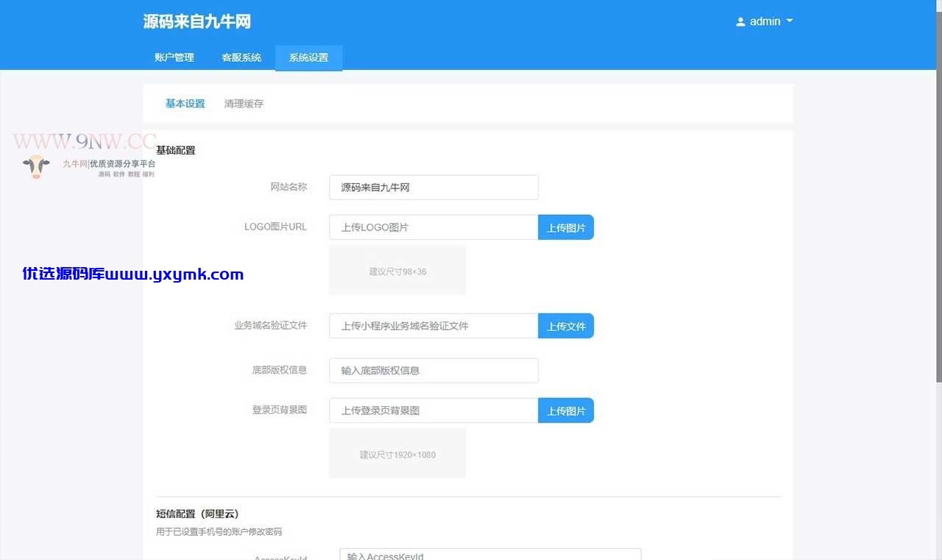The width and height of the screenshot is (942, 560).
Task: Click the 网站名称 input field
Action: [x=433, y=188]
